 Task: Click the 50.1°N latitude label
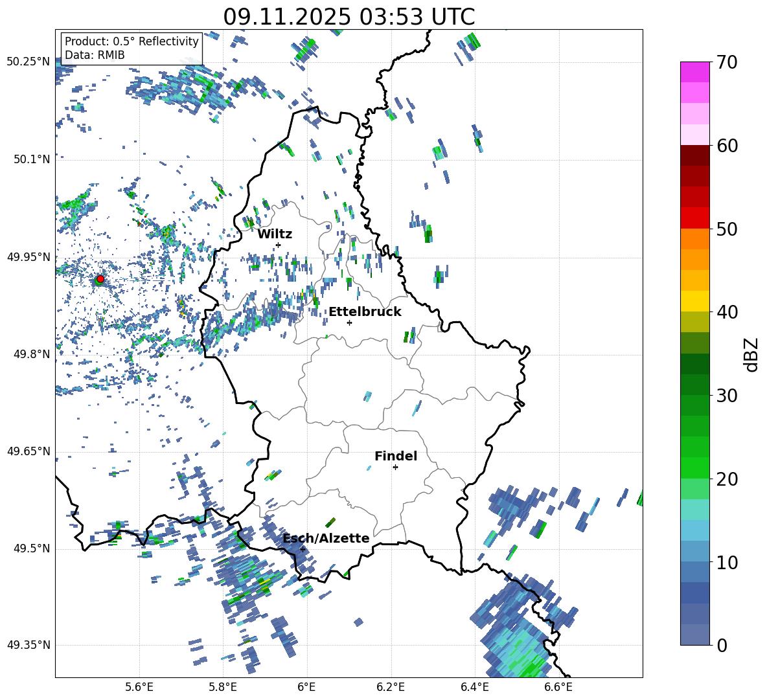[x=31, y=159]
